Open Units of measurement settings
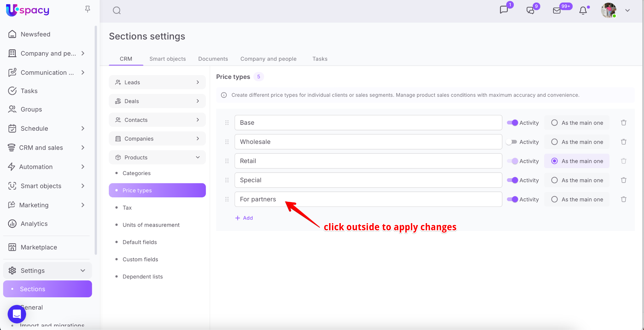The width and height of the screenshot is (644, 330). (151, 225)
